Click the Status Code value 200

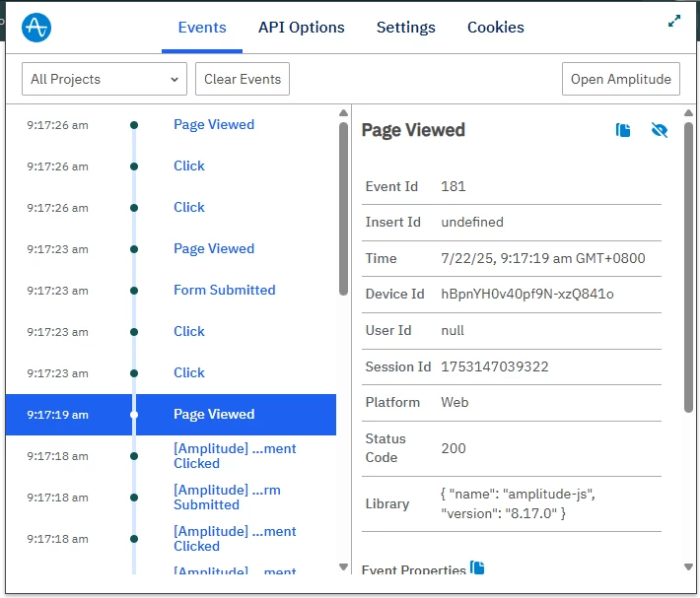click(454, 448)
